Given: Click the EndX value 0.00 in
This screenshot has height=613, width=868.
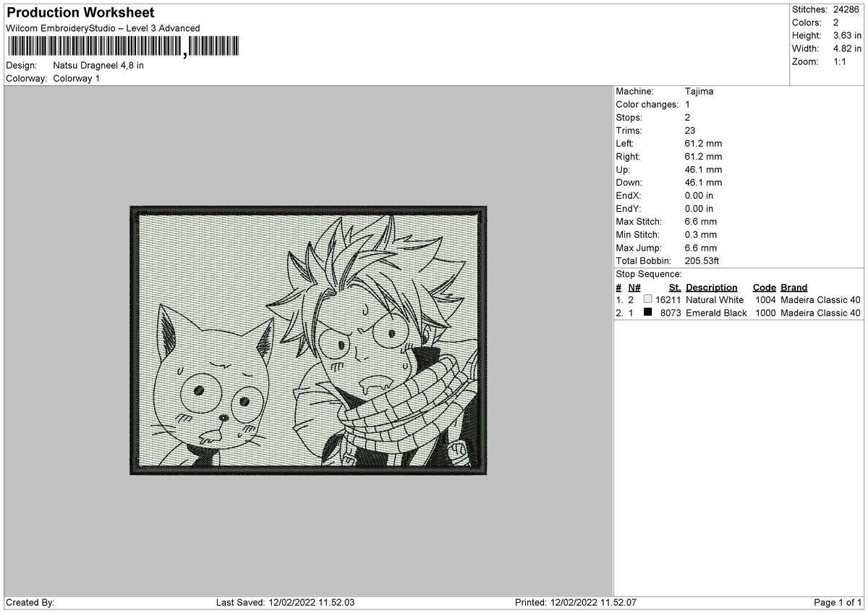Looking at the screenshot, I should coord(699,196).
